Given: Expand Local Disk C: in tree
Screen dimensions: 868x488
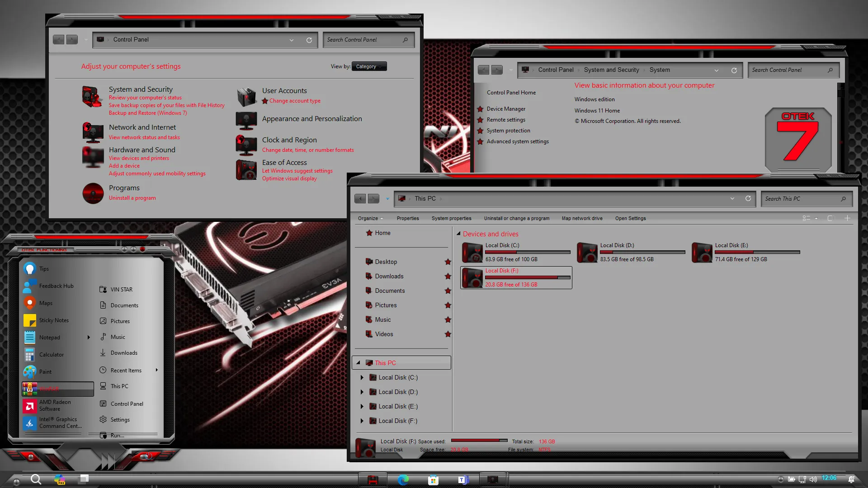Looking at the screenshot, I should [362, 377].
